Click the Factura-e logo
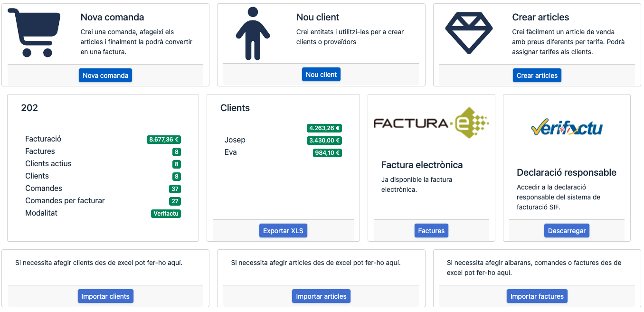 [431, 123]
